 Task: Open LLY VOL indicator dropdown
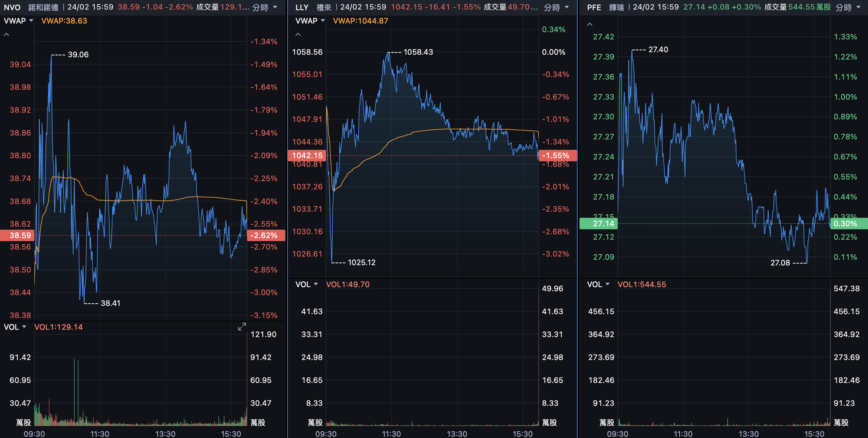(x=306, y=284)
